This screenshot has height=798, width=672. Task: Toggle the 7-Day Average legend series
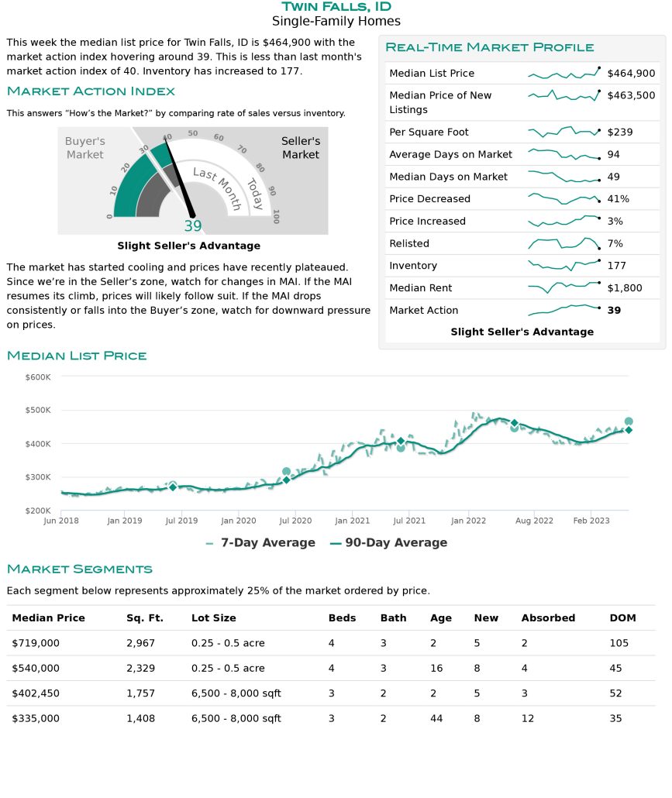pyautogui.click(x=260, y=543)
